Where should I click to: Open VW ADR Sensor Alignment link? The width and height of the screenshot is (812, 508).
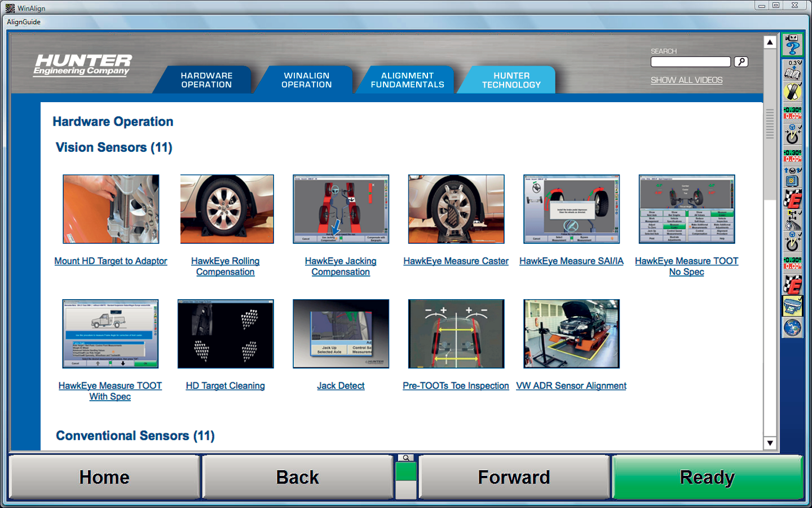pos(571,386)
